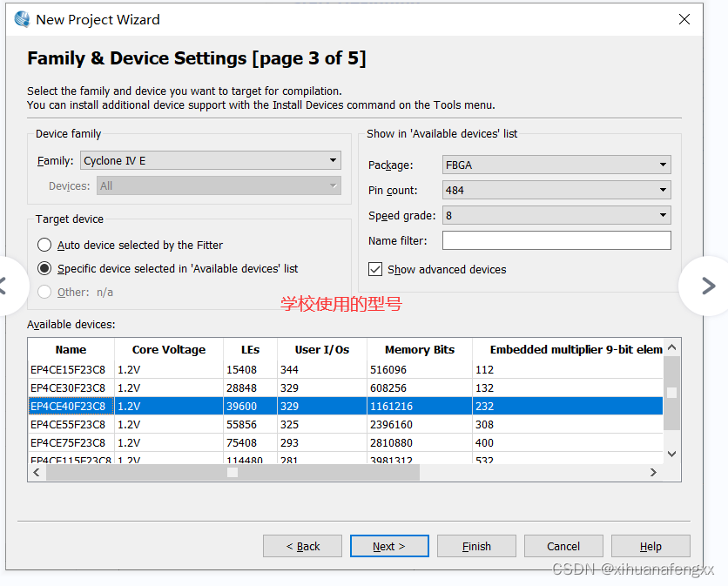Click the vertical scrollbar thumb in device list
Viewport: 728px width, 586px height.
click(x=671, y=393)
